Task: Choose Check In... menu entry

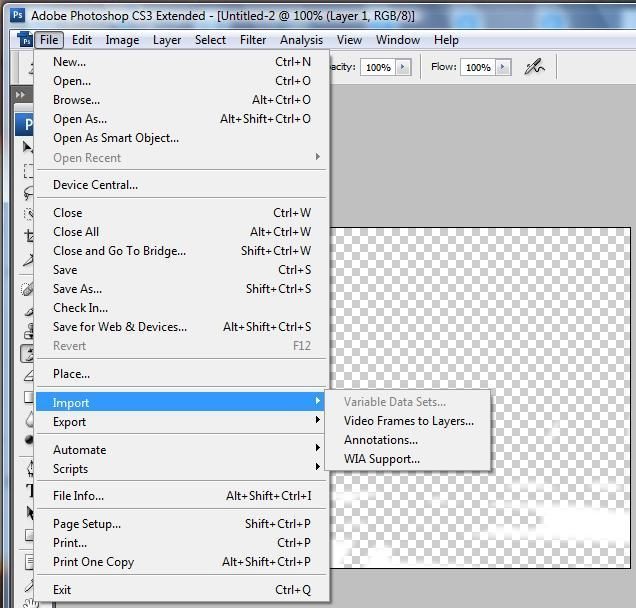Action: [182, 308]
